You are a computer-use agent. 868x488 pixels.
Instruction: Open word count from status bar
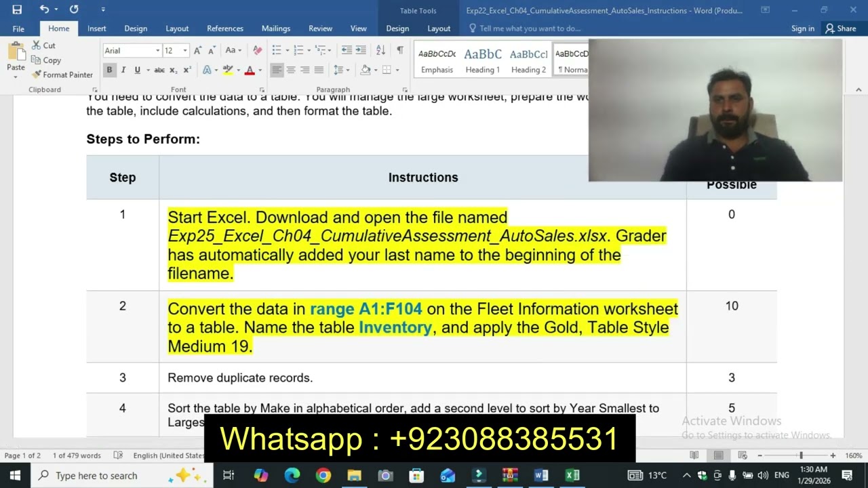tap(77, 455)
